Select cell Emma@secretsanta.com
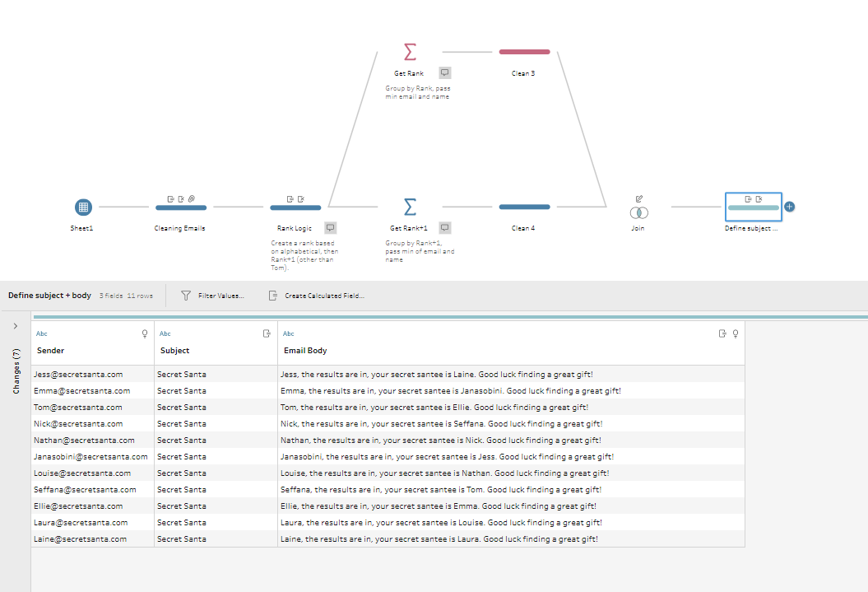The image size is (868, 592). tap(92, 391)
